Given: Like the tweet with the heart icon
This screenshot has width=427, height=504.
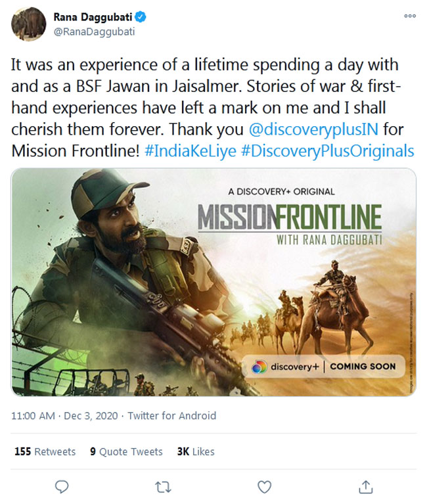Looking at the screenshot, I should (264, 486).
